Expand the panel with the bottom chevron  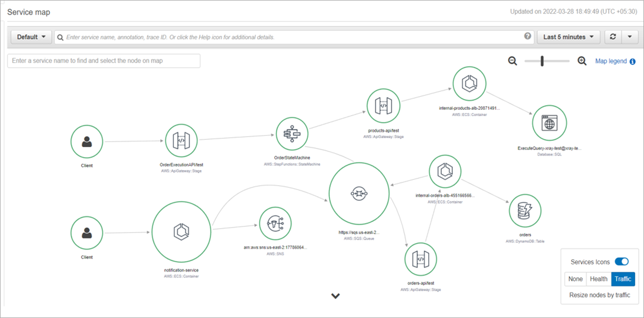(x=336, y=296)
